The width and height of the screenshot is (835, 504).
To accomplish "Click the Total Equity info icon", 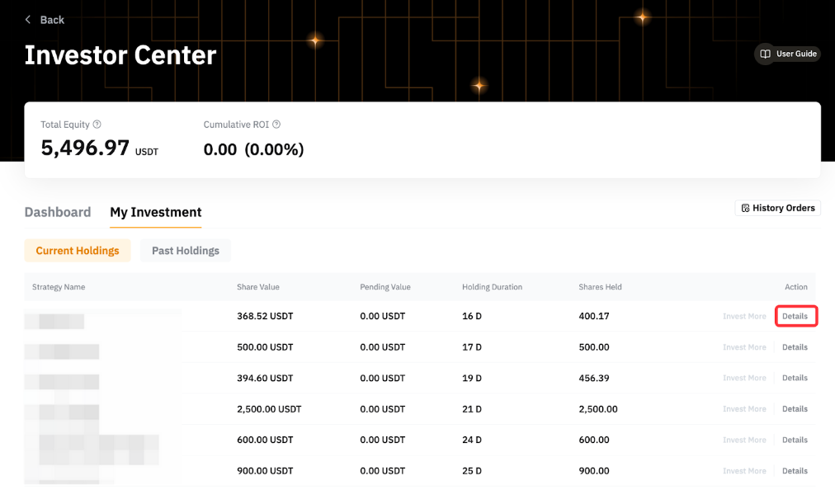I will pos(97,125).
